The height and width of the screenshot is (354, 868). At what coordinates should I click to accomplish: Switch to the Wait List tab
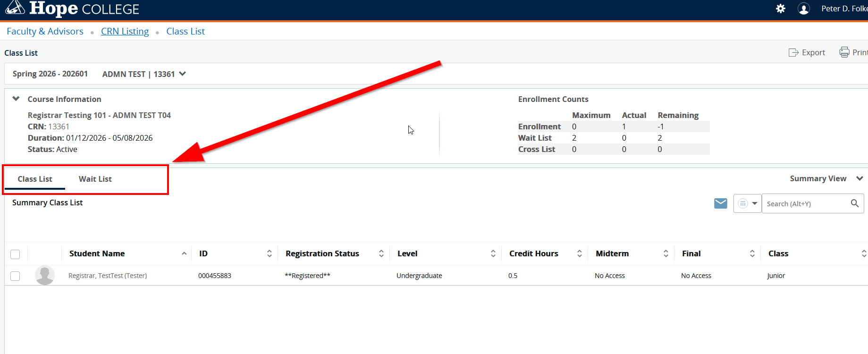(x=95, y=179)
